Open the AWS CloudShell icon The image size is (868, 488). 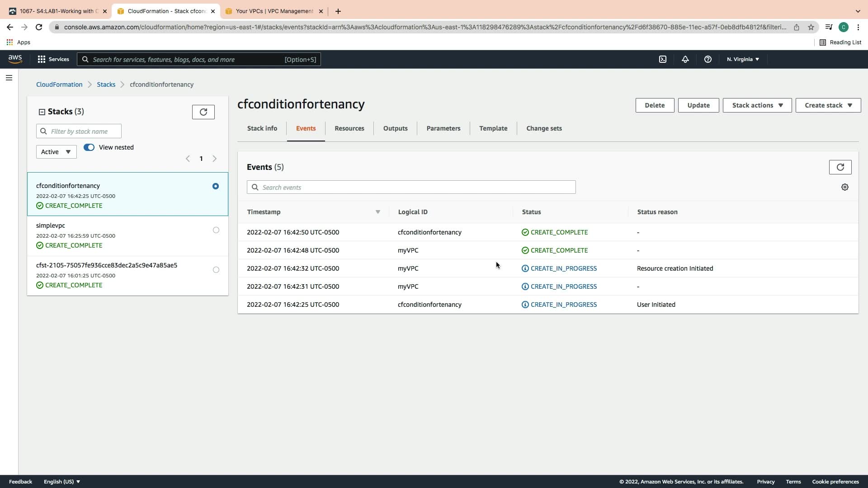point(662,59)
